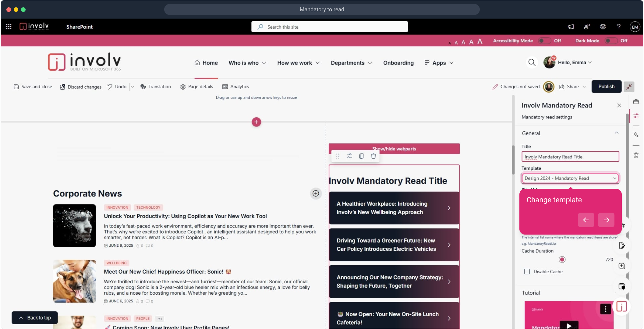
Task: Click Show/hide webparts bar
Action: tap(394, 149)
